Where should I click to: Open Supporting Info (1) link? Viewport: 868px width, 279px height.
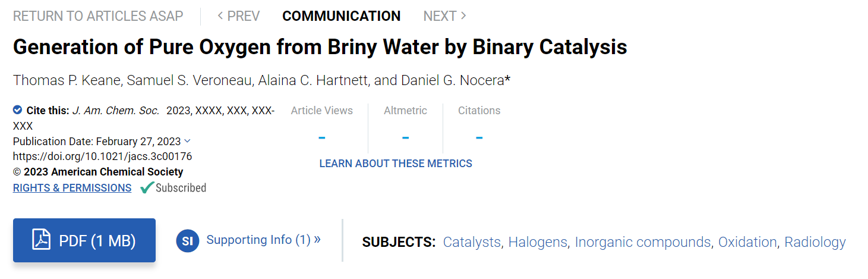point(263,240)
